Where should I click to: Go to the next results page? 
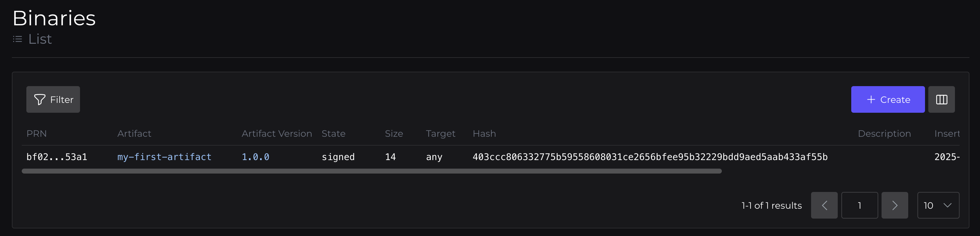894,205
